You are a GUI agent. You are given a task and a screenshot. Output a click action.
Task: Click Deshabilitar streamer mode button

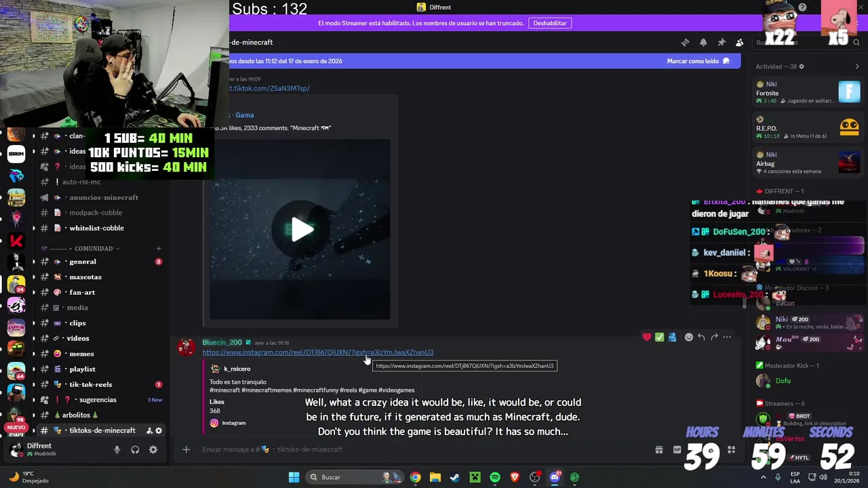[x=550, y=23]
